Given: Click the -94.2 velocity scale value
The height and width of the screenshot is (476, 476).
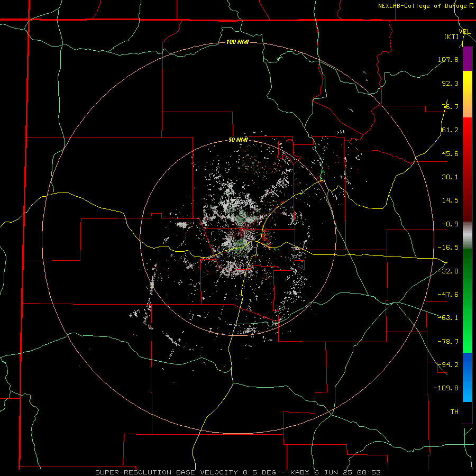Looking at the screenshot, I should [x=448, y=364].
